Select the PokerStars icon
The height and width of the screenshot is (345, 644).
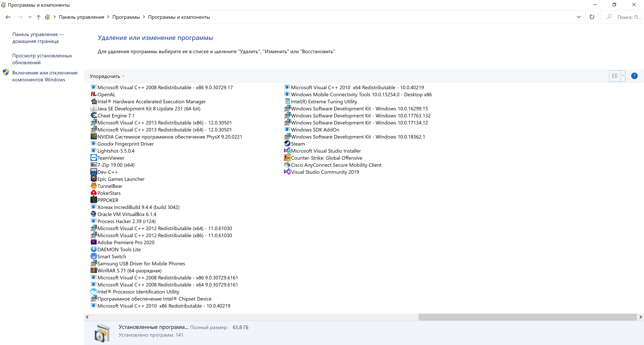(x=93, y=193)
